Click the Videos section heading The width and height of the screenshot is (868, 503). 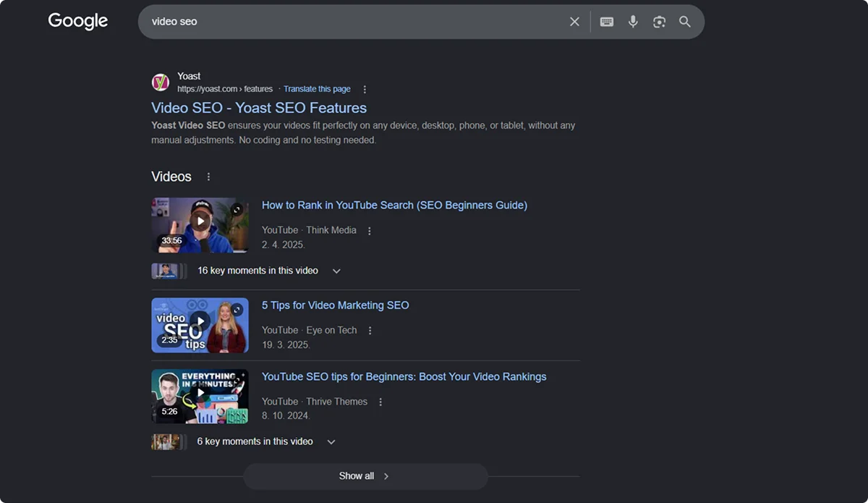(171, 177)
